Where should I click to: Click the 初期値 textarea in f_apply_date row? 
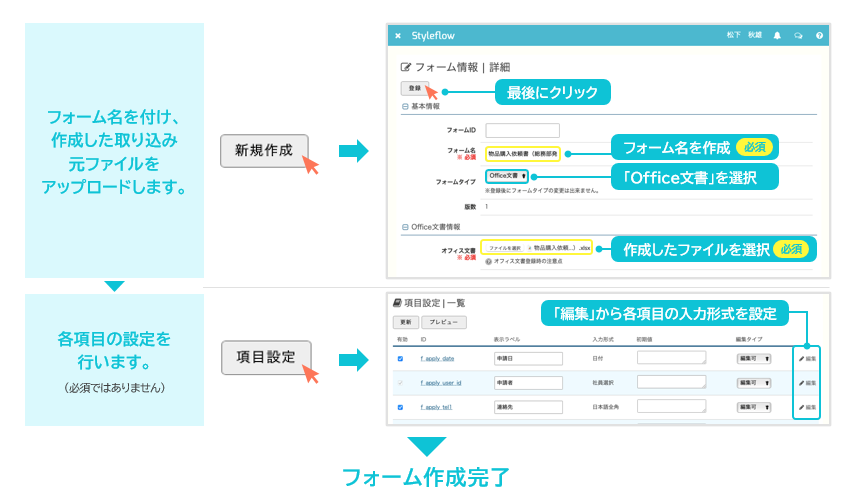pos(671,358)
